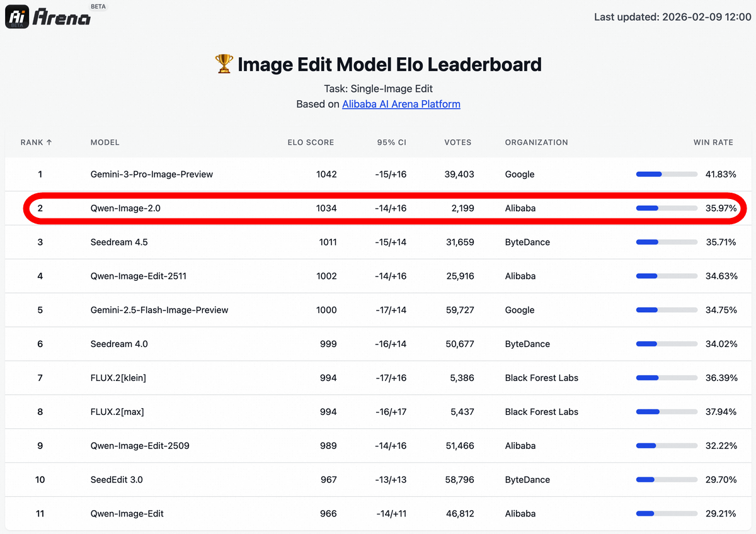Viewport: 756px width, 534px height.
Task: Toggle Rank column sort arrow
Action: (x=49, y=142)
